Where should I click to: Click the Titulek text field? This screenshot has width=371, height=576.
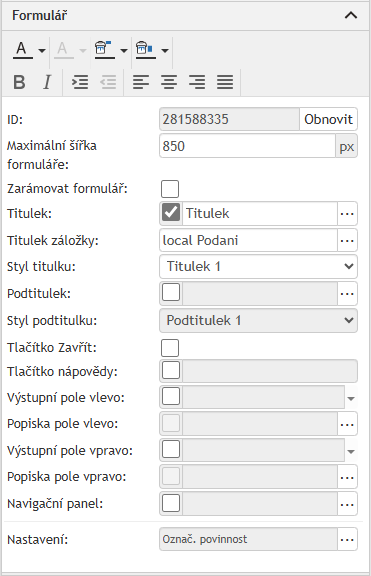click(259, 213)
